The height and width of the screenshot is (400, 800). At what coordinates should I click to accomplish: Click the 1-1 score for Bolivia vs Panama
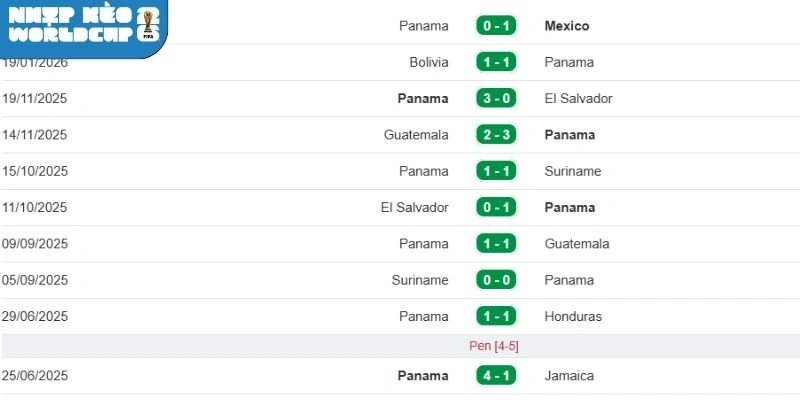[496, 62]
